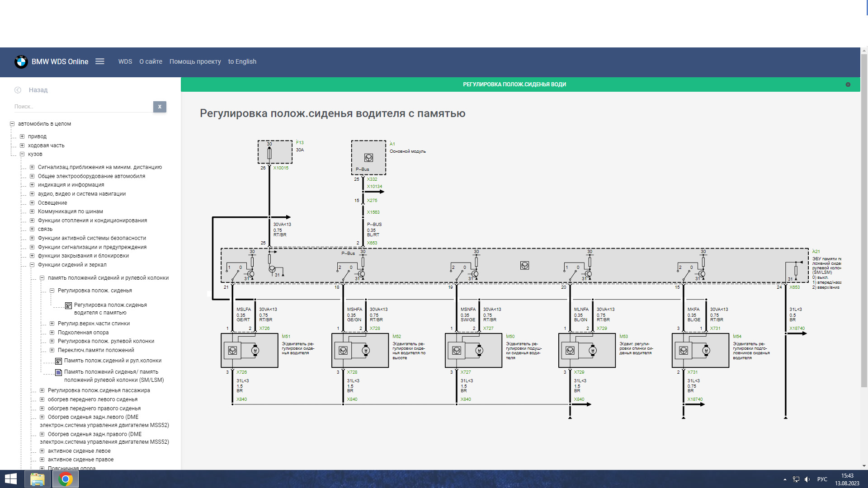Click the back arrow circle icon
868x488 pixels.
pos(18,90)
